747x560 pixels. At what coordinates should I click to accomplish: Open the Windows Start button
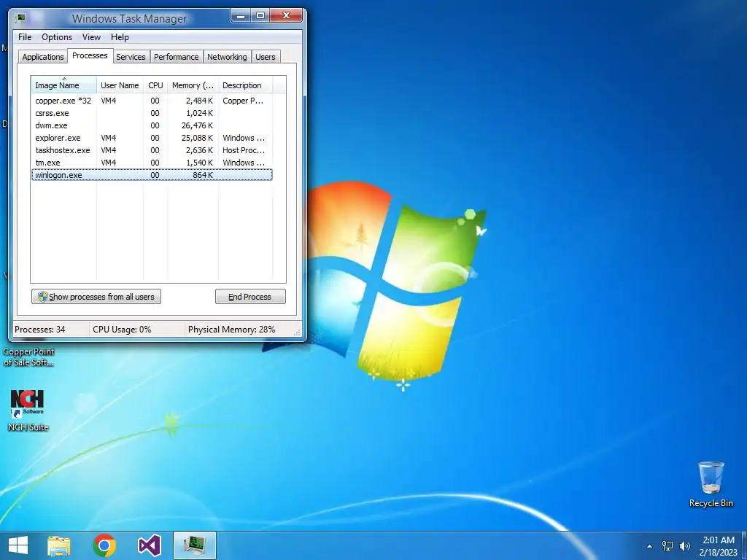pos(18,545)
